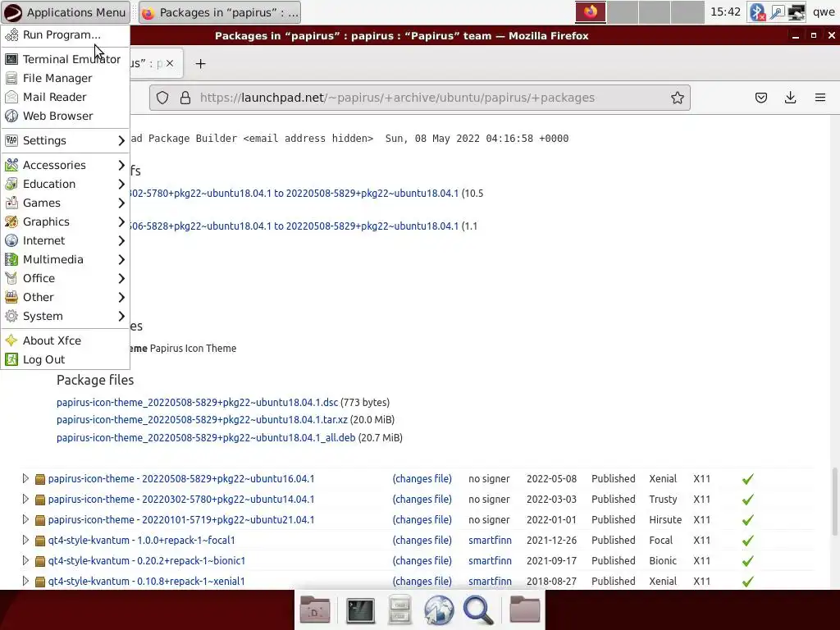Open file manager cabinet dock icon
This screenshot has height=630, width=840.
399,609
